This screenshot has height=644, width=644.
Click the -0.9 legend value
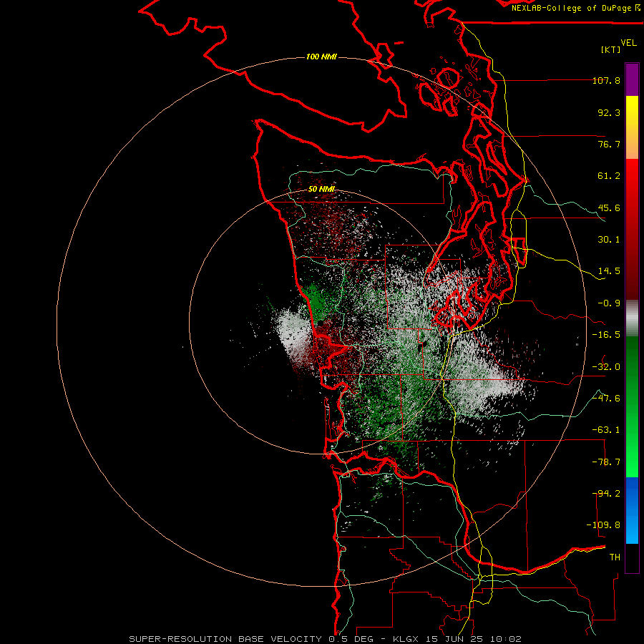609,303
